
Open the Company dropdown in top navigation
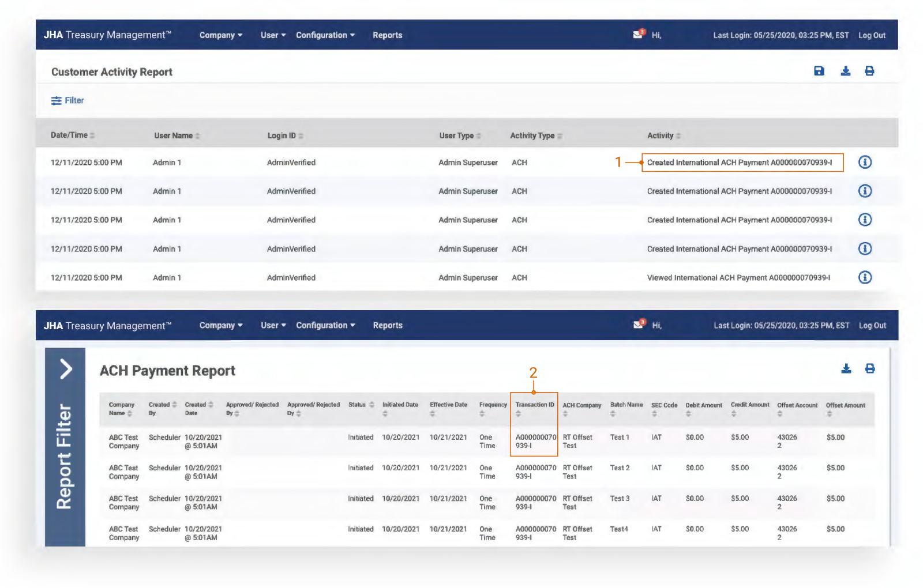[x=220, y=35]
